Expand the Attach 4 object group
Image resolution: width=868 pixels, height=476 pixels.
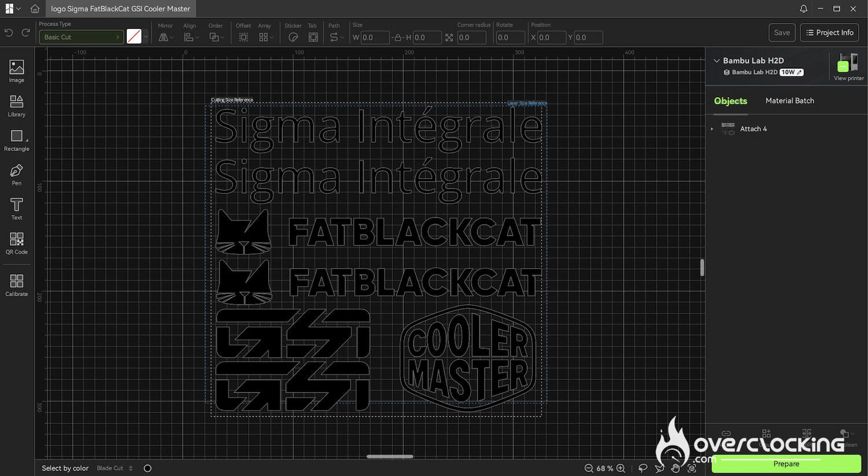coord(712,129)
